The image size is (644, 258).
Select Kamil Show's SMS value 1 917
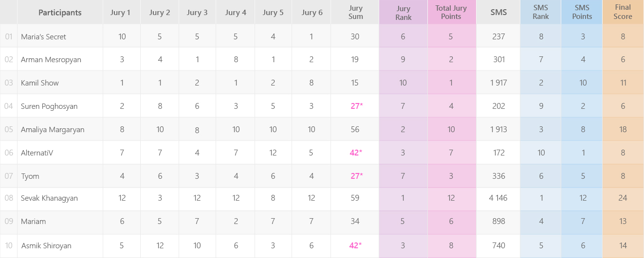point(498,83)
